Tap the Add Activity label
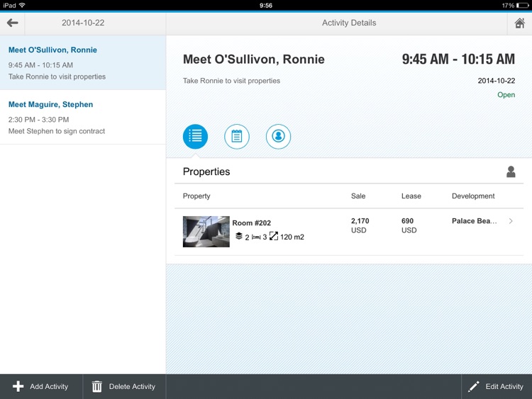The image size is (532, 399). (49, 386)
